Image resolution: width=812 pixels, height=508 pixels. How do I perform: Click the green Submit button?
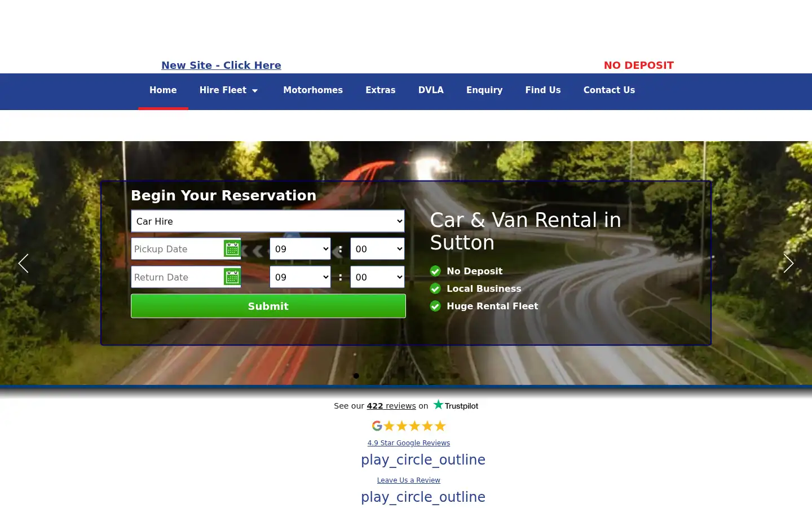tap(268, 306)
